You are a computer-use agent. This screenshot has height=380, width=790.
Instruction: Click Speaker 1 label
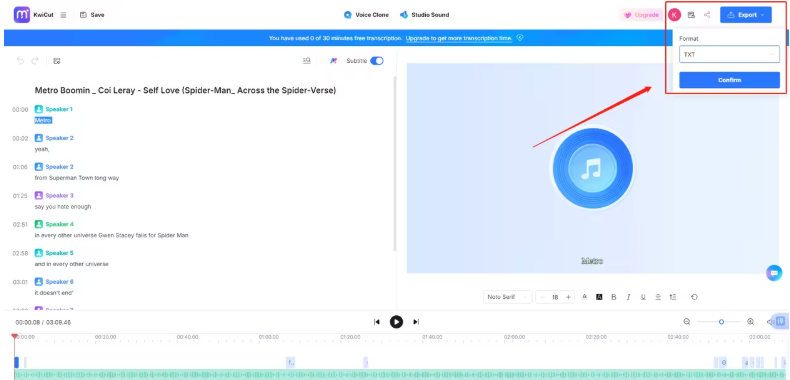point(59,109)
